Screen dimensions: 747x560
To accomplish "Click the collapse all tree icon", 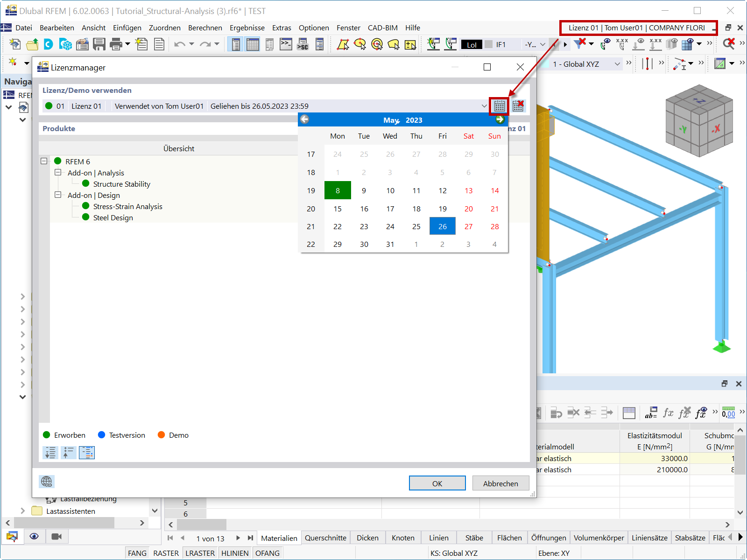I will [69, 452].
